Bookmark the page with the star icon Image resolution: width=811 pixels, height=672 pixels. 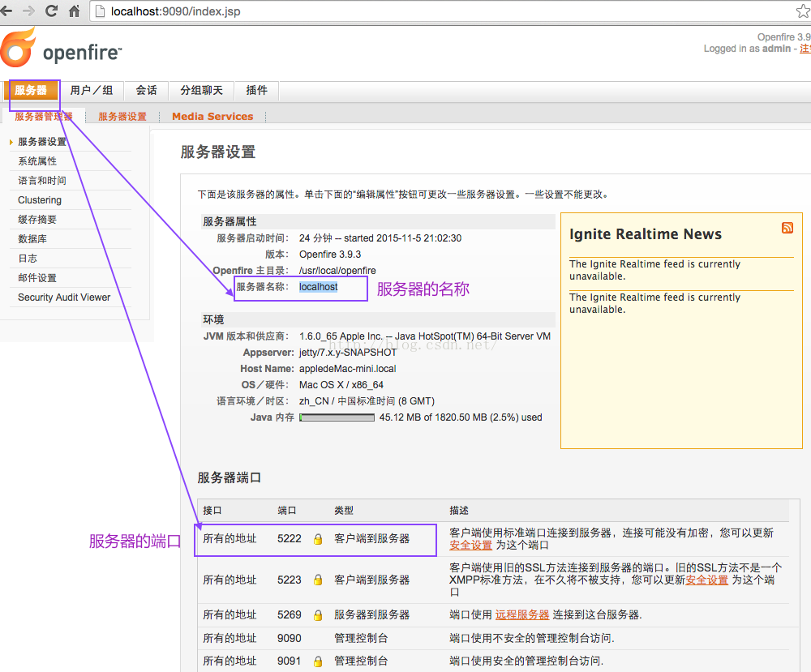803,11
